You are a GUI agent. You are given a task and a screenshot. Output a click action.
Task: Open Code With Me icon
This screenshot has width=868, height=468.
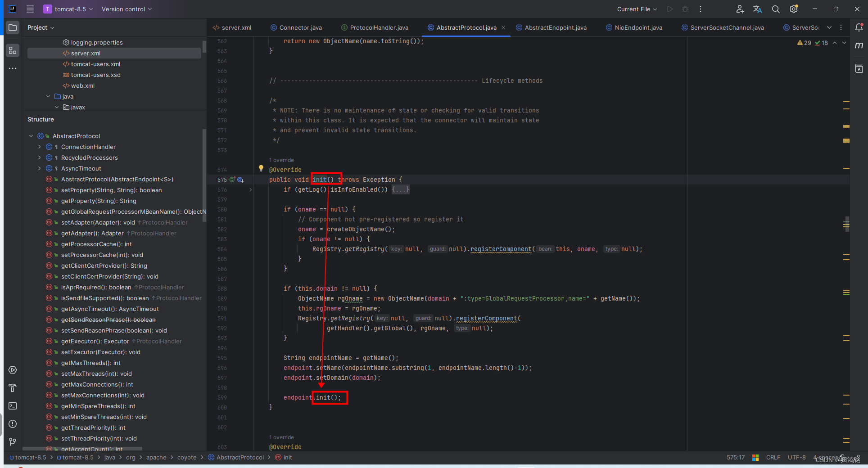[740, 9]
